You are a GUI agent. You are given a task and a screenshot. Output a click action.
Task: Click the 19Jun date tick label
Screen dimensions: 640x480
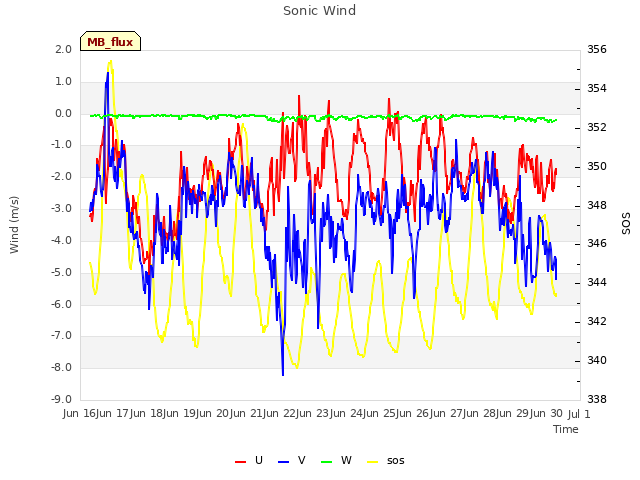[198, 413]
